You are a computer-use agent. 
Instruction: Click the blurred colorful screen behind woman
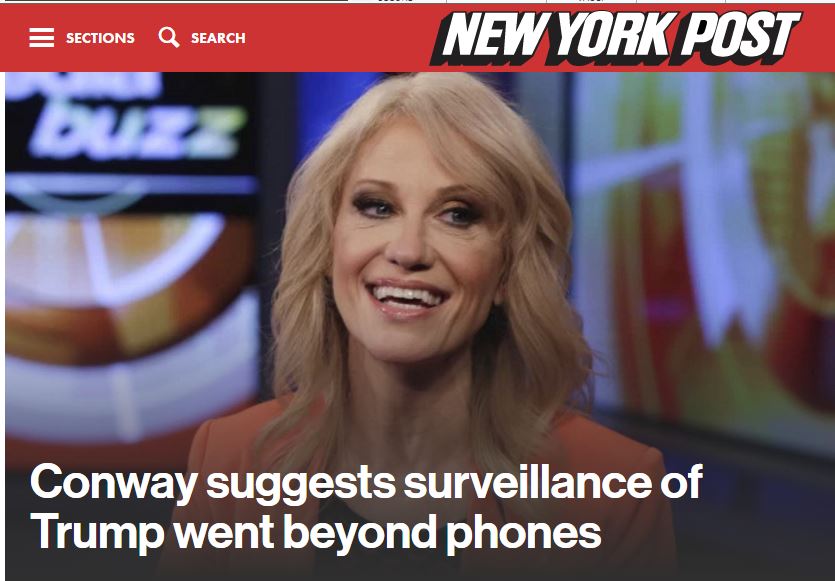tap(703, 240)
